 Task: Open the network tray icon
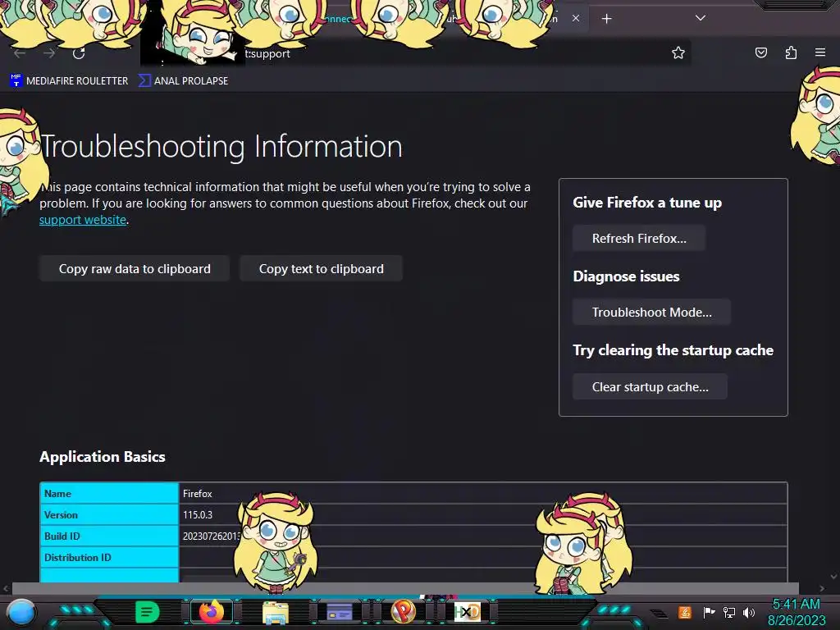point(728,612)
